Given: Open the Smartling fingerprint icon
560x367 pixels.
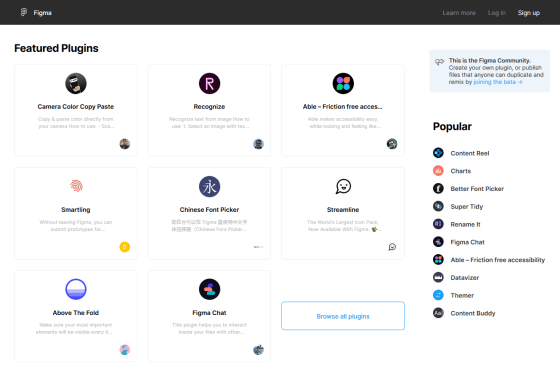Looking at the screenshot, I should pos(76,186).
